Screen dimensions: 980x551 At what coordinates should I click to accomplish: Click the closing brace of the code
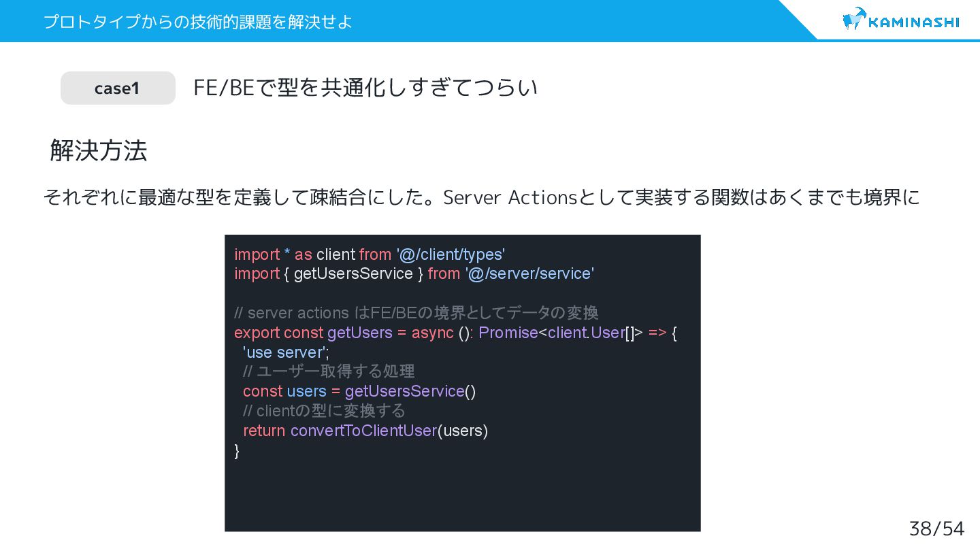coord(237,450)
